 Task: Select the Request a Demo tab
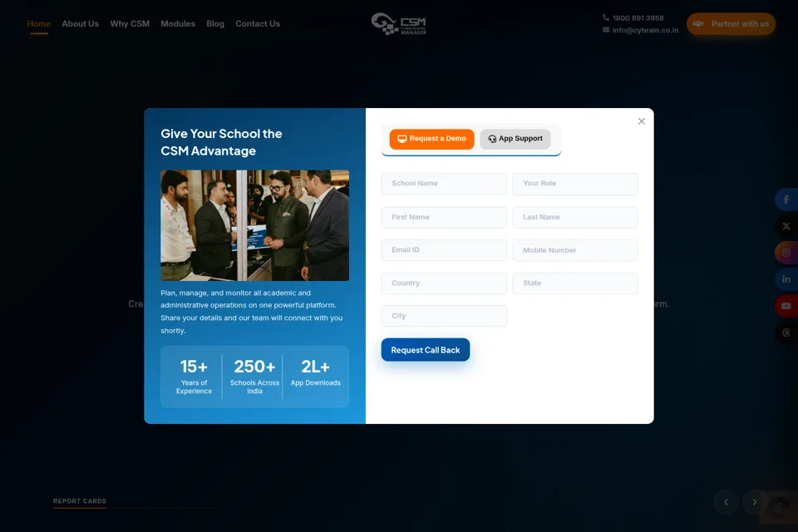[x=431, y=139]
